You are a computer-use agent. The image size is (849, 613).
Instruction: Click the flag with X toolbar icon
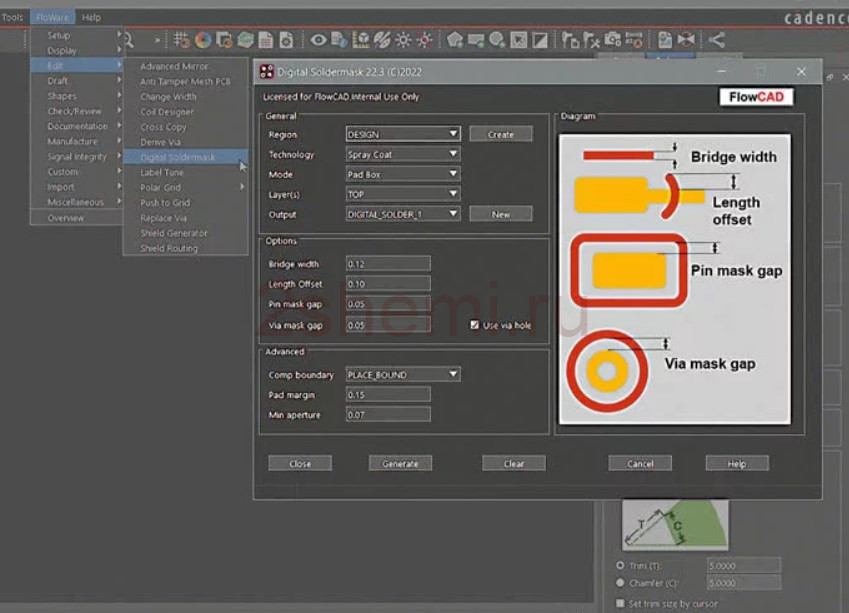click(x=591, y=40)
